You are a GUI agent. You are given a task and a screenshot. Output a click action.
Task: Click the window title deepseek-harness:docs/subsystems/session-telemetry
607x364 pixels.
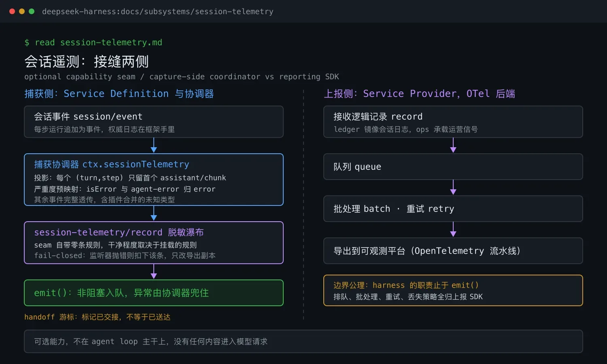tap(158, 11)
